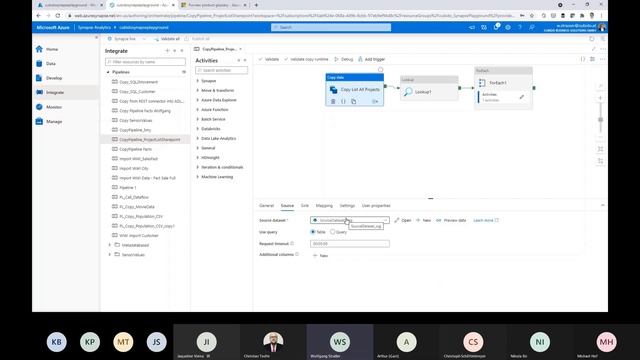The image size is (640, 360).
Task: Add an output from the Copy data activity
Action: click(375, 101)
